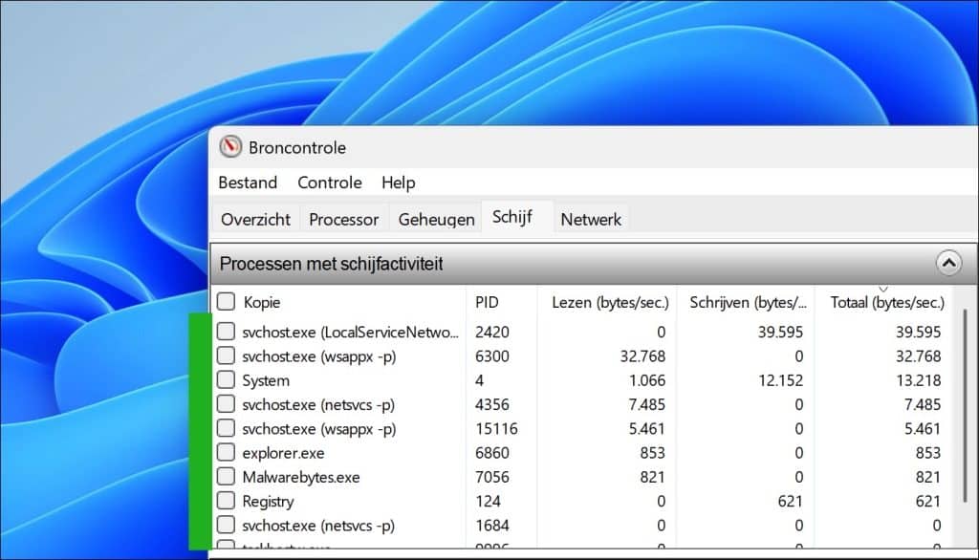Check the System process checkbox
This screenshot has height=560, width=979.
click(x=226, y=380)
